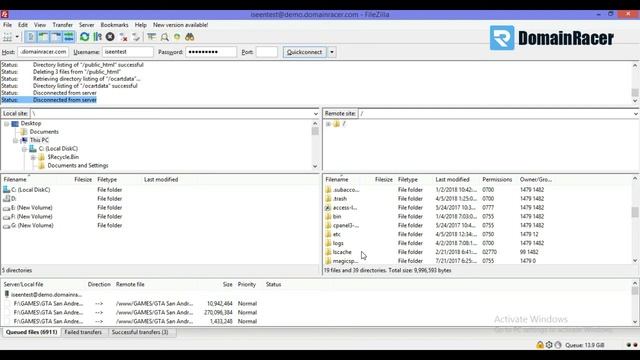
Task: Open the Server menu
Action: click(86, 25)
